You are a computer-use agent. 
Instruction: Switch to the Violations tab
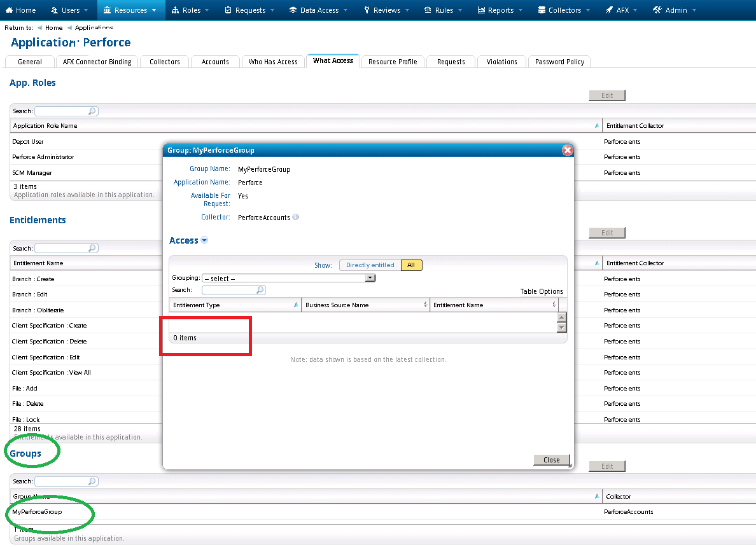pos(501,62)
